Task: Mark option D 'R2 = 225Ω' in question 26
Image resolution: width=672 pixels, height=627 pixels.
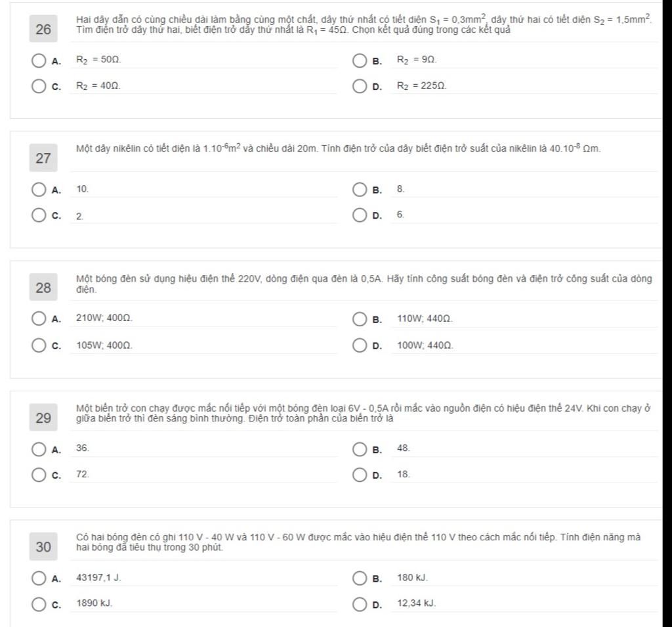Action: coord(360,87)
